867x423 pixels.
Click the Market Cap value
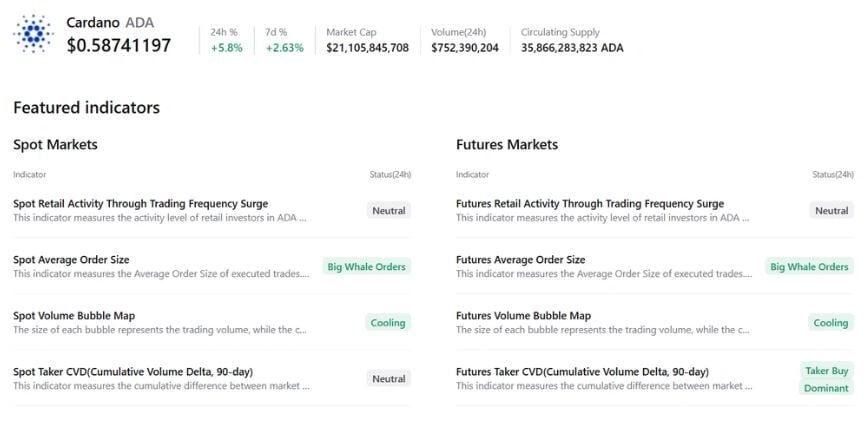pyautogui.click(x=367, y=48)
